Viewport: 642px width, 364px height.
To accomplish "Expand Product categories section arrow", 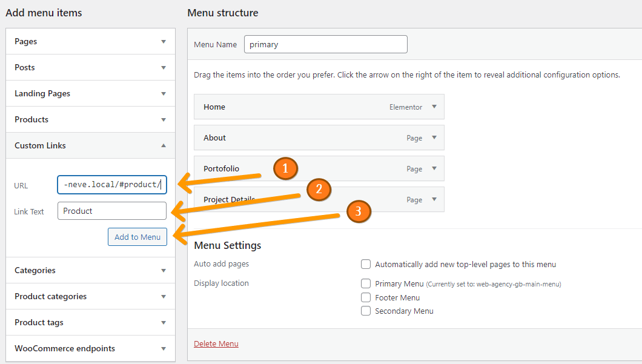I will click(164, 297).
